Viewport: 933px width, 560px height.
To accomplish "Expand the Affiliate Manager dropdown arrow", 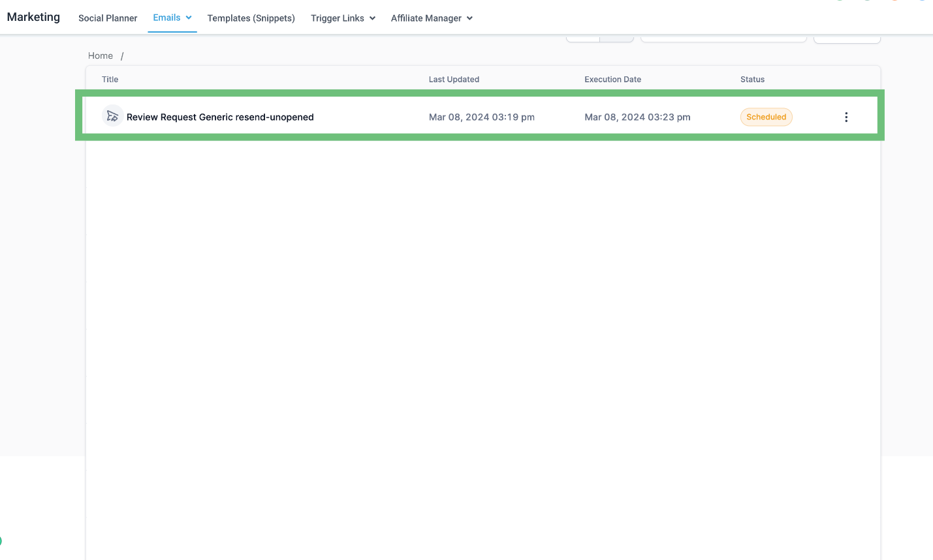I will tap(469, 18).
